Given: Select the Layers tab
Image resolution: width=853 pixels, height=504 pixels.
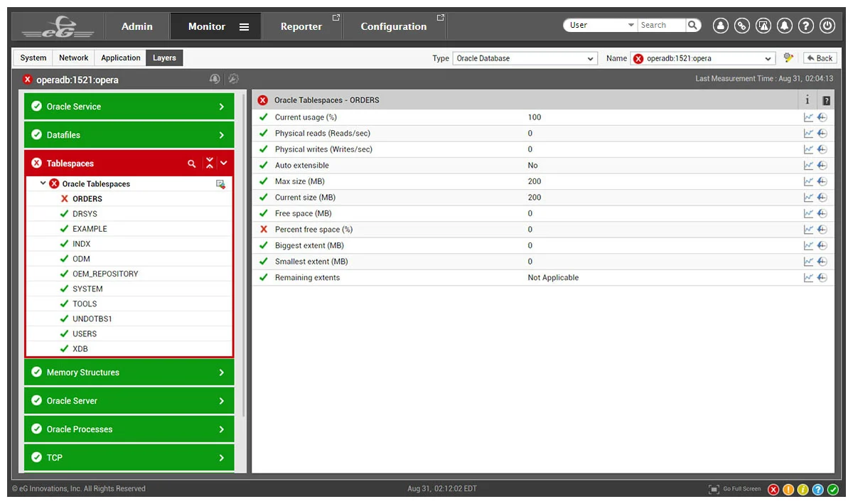Looking at the screenshot, I should pos(164,58).
